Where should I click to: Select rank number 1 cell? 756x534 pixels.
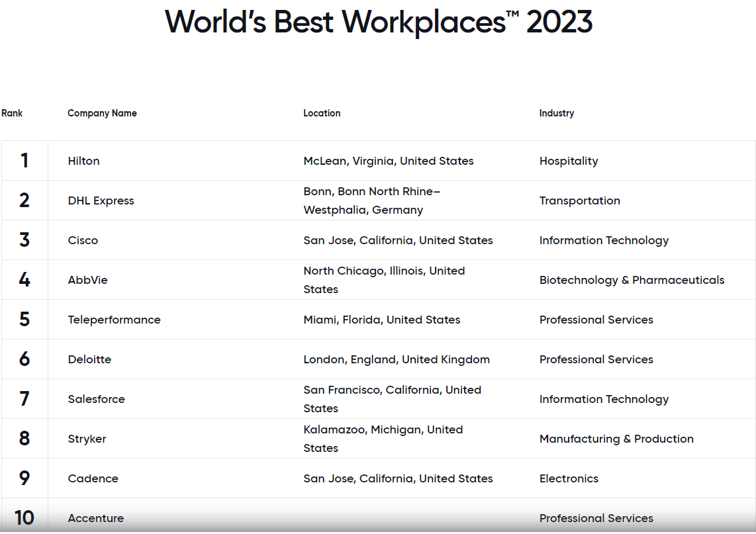(x=24, y=161)
